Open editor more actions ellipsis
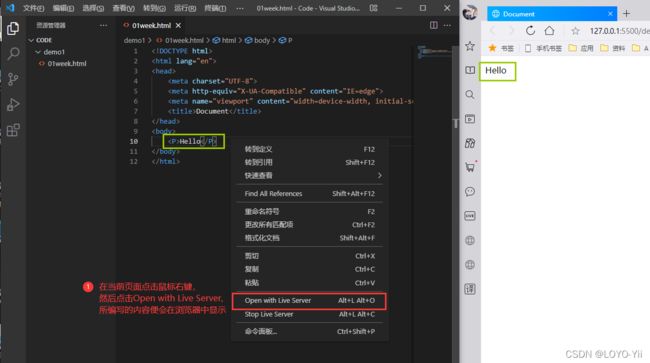The width and height of the screenshot is (650, 363). (447, 25)
